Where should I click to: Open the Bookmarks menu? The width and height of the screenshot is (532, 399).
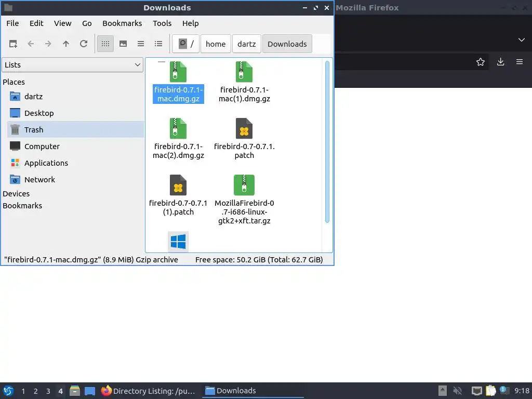tap(122, 23)
